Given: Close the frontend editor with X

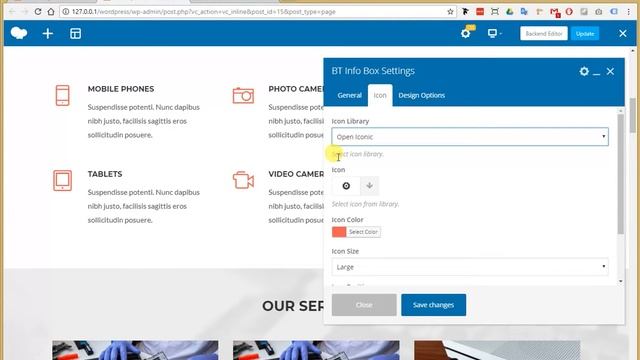Looking at the screenshot, I should (622, 33).
